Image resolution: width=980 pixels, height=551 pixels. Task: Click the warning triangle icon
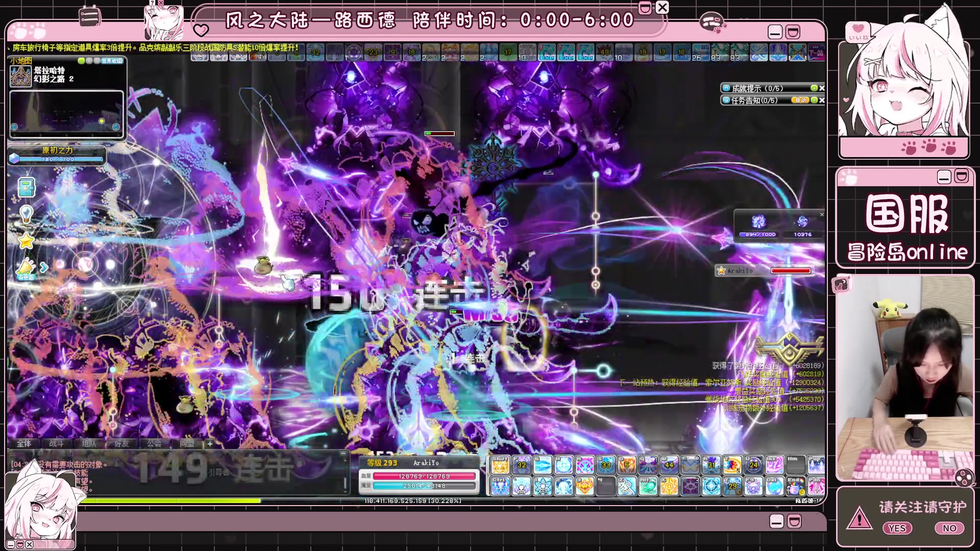point(860,518)
